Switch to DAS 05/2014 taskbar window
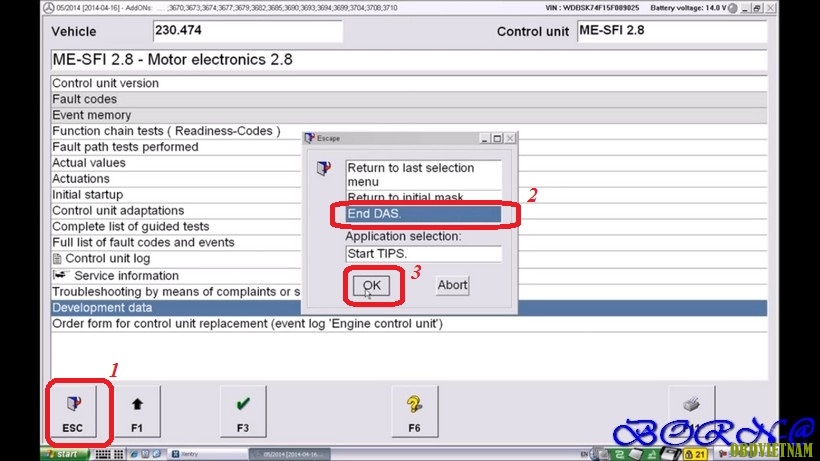The width and height of the screenshot is (820, 461). pyautogui.click(x=290, y=454)
